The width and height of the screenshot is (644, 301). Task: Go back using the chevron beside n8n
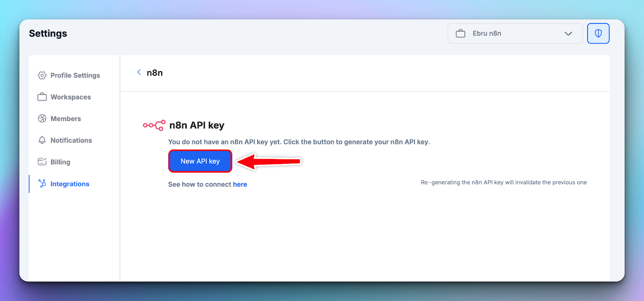pos(139,72)
